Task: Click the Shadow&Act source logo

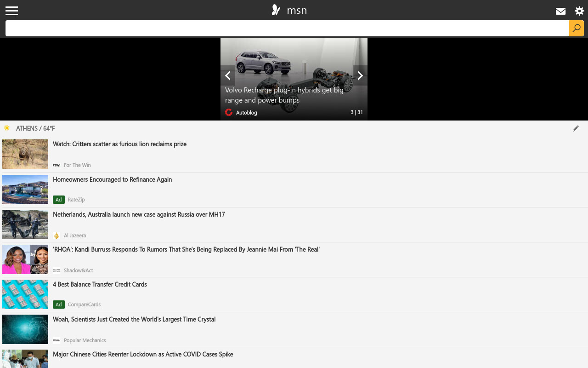Action: 57,270
